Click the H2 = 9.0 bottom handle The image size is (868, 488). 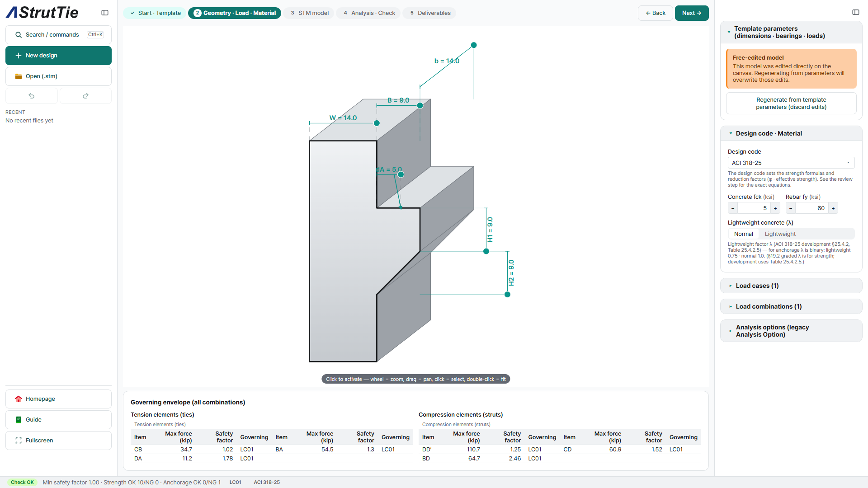[507, 295]
